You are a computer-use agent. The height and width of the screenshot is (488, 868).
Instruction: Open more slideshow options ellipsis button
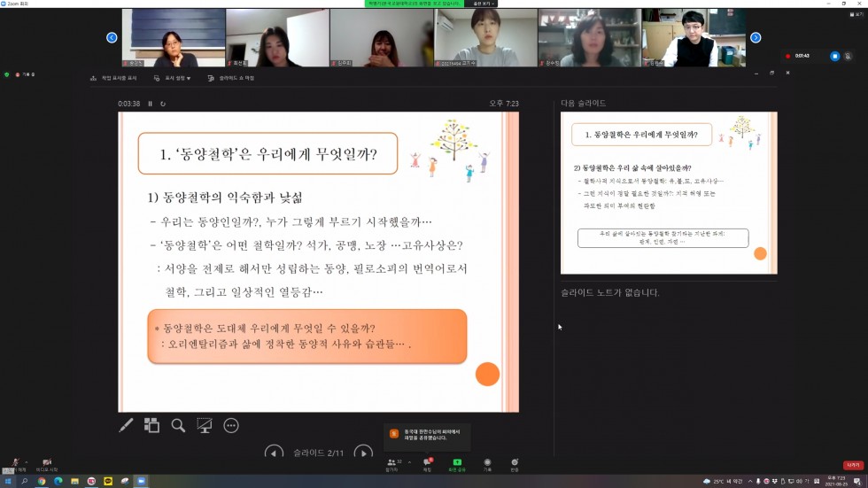pyautogui.click(x=231, y=426)
